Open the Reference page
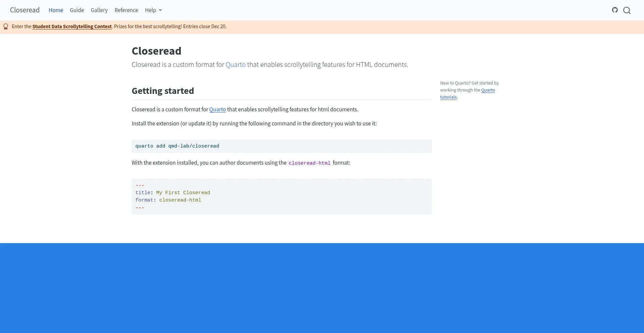644x333 pixels. [x=126, y=10]
